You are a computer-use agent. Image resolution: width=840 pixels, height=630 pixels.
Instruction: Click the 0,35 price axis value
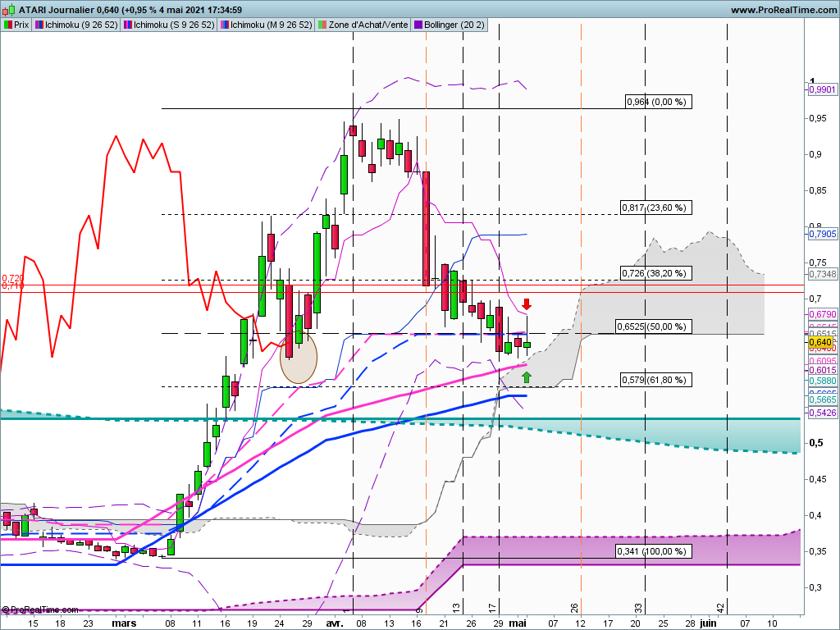point(818,551)
